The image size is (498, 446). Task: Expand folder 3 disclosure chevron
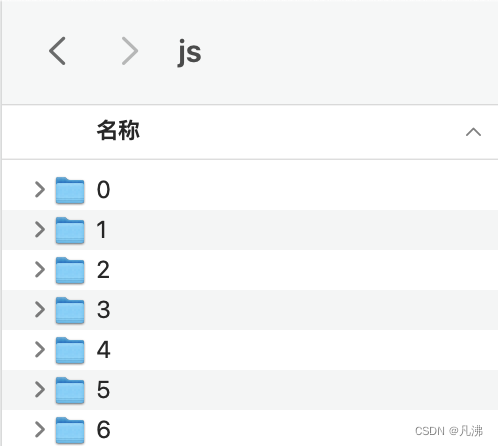(x=40, y=310)
